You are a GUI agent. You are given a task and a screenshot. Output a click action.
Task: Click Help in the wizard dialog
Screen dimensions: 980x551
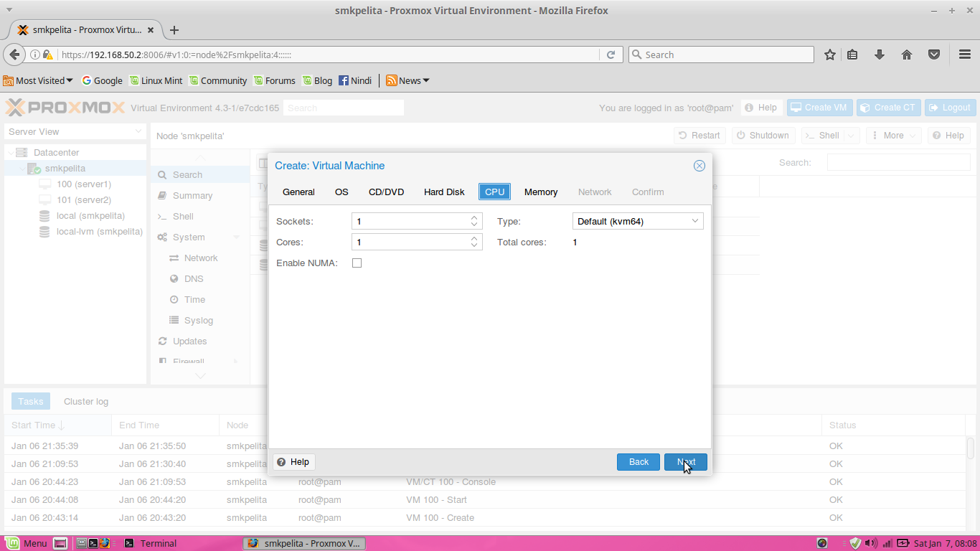tap(293, 462)
